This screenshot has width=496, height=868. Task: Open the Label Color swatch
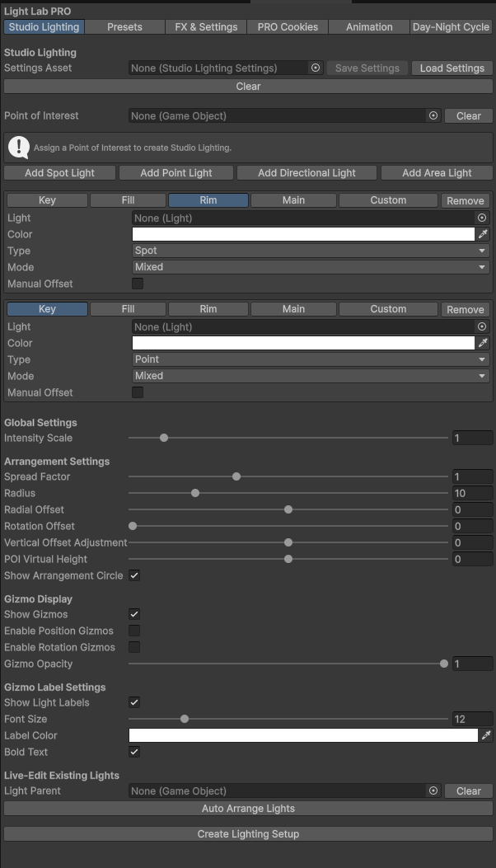303,735
